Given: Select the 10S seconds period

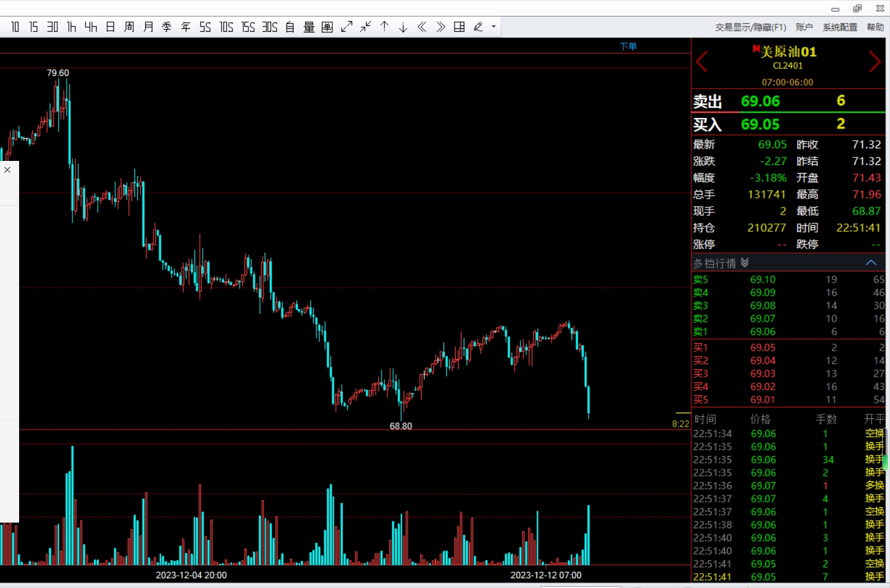Looking at the screenshot, I should (x=226, y=27).
